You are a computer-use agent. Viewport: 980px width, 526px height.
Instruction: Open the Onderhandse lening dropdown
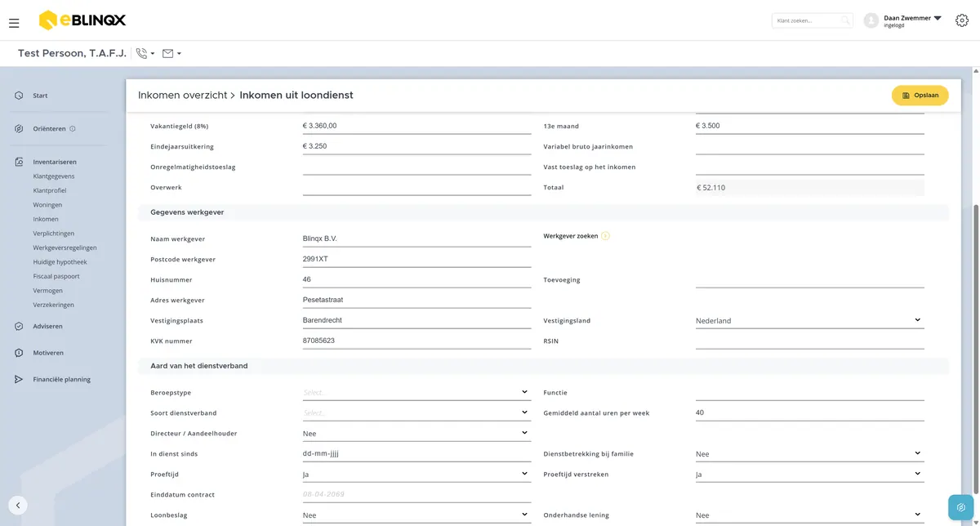tap(809, 515)
